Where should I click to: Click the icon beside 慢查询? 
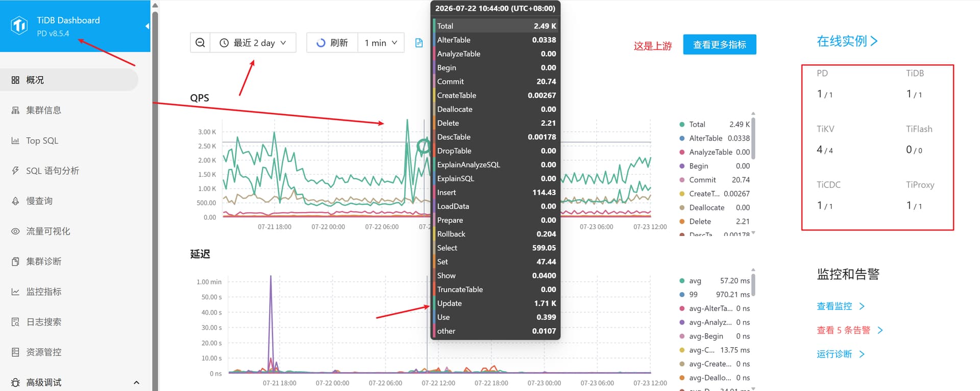click(x=15, y=201)
